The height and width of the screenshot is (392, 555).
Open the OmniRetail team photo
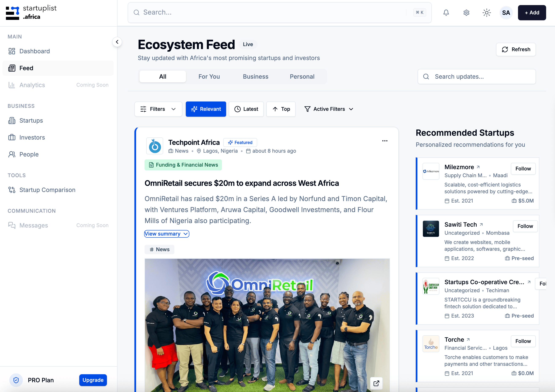267,325
